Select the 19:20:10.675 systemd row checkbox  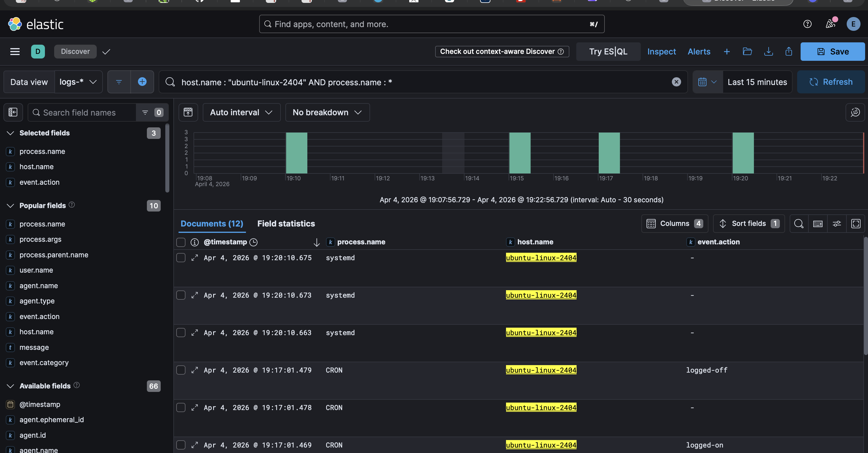point(181,258)
